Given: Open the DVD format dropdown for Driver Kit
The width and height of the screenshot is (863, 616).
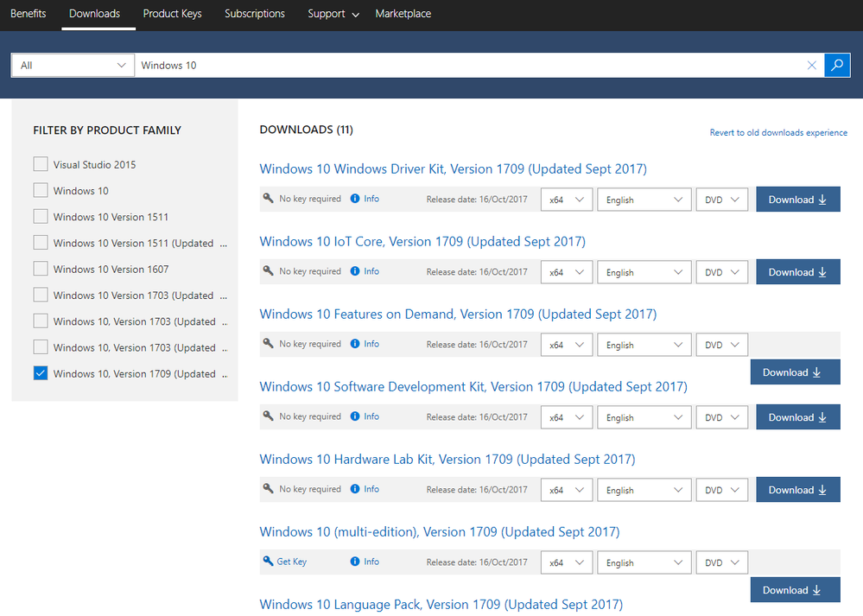Looking at the screenshot, I should [721, 200].
